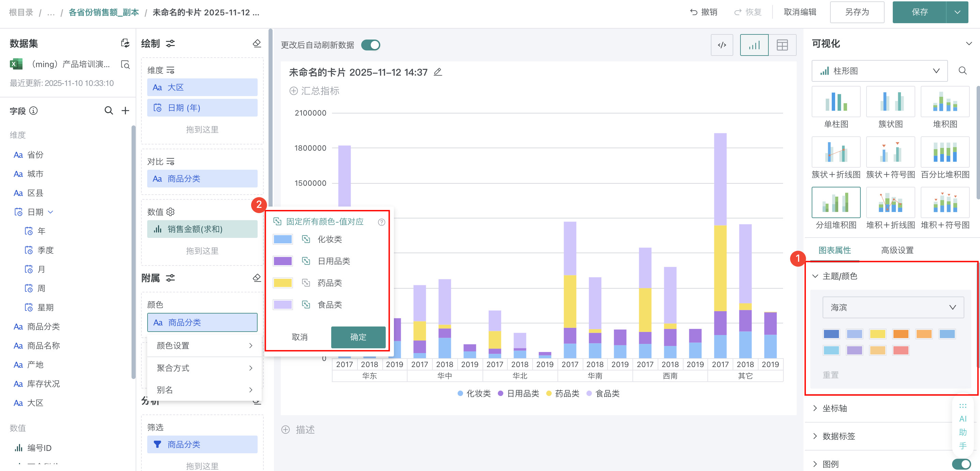Image resolution: width=980 pixels, height=471 pixels.
Task: Click the chart type search icon
Action: click(x=962, y=71)
